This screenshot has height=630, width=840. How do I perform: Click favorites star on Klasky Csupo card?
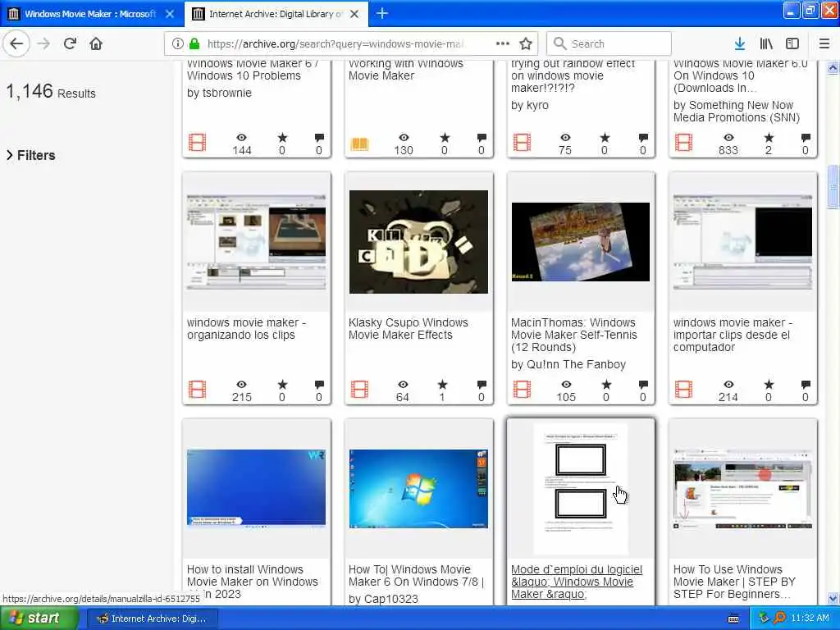coord(442,384)
